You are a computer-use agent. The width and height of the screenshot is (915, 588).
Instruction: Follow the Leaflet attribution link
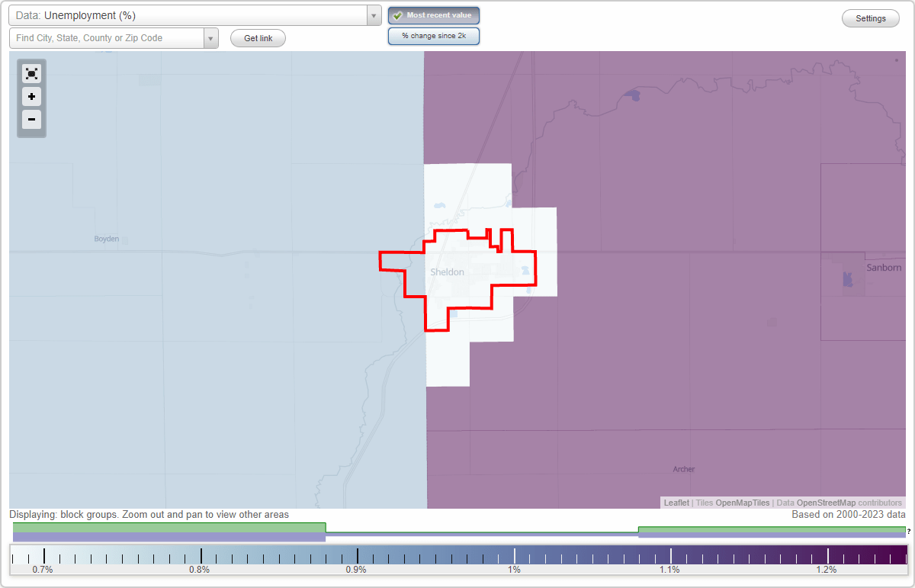(676, 503)
